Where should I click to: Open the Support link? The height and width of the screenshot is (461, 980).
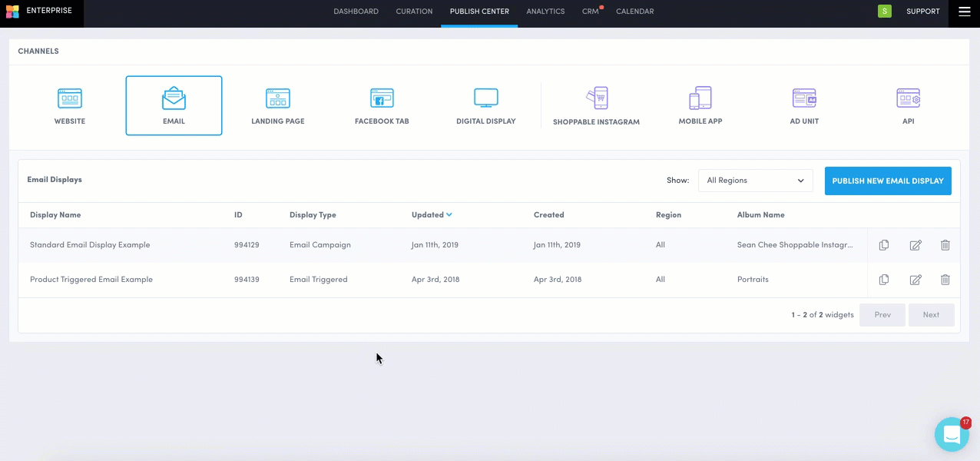922,12
